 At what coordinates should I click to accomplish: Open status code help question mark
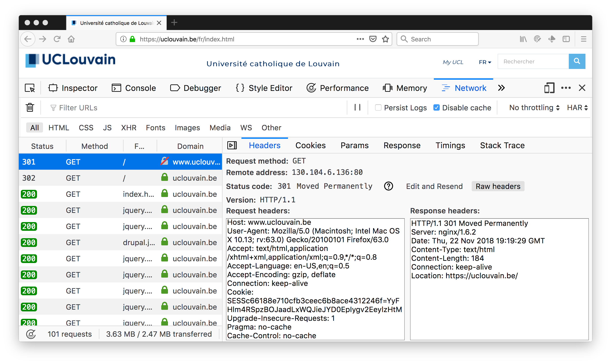point(388,186)
